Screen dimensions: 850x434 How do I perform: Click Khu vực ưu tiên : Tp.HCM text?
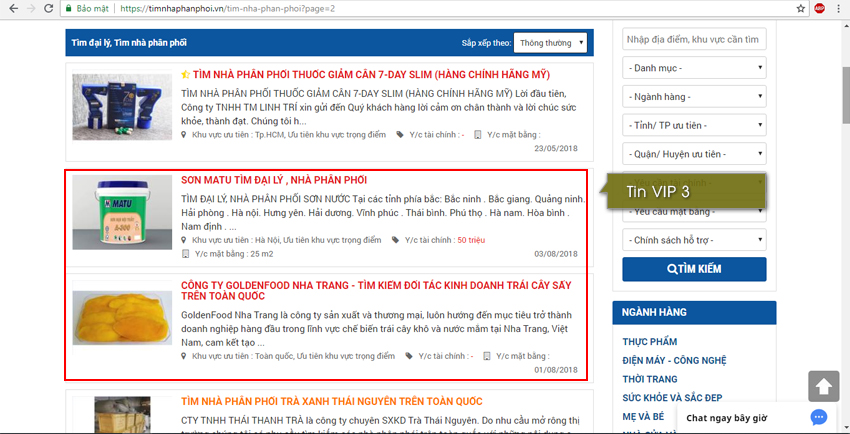(289, 134)
